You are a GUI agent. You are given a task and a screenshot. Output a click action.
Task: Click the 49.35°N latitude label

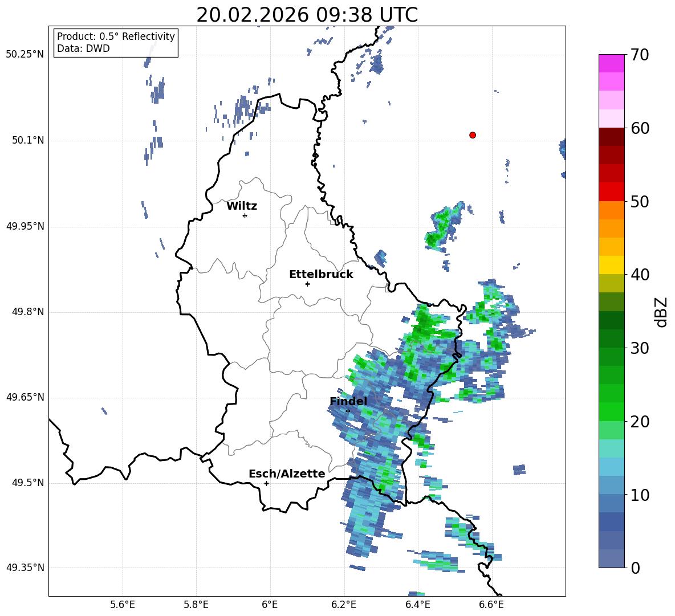[x=25, y=568]
